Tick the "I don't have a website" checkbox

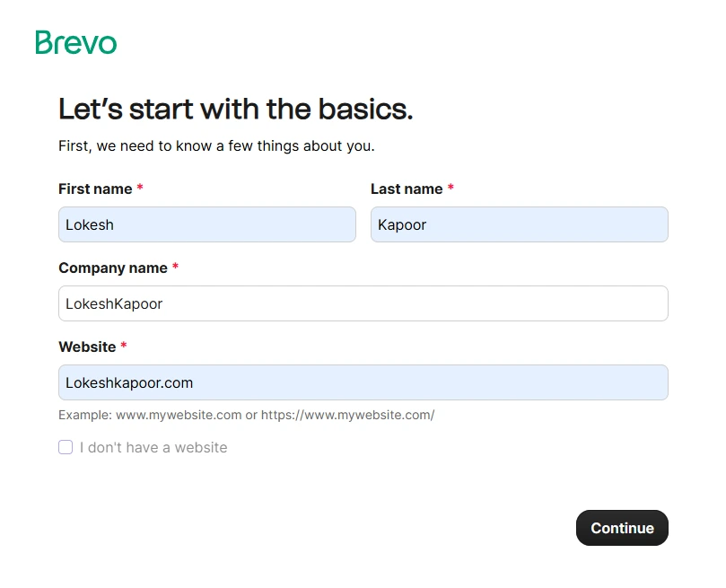[66, 447]
